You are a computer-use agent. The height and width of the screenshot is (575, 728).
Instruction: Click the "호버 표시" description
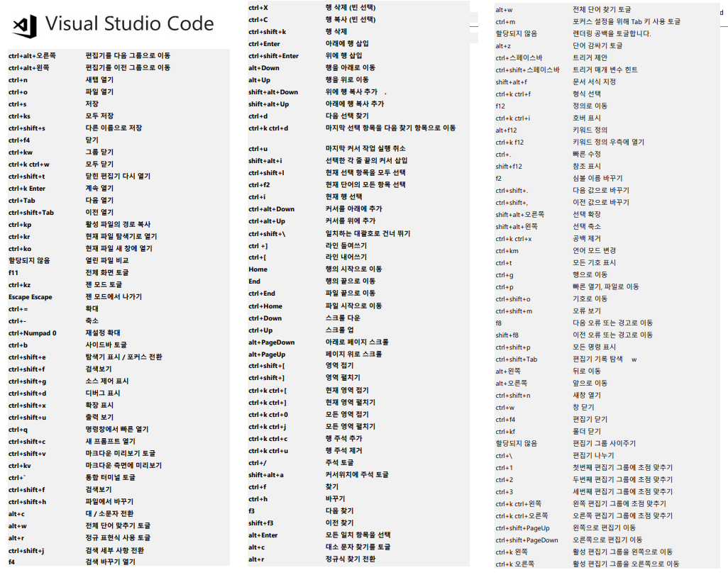pyautogui.click(x=586, y=118)
